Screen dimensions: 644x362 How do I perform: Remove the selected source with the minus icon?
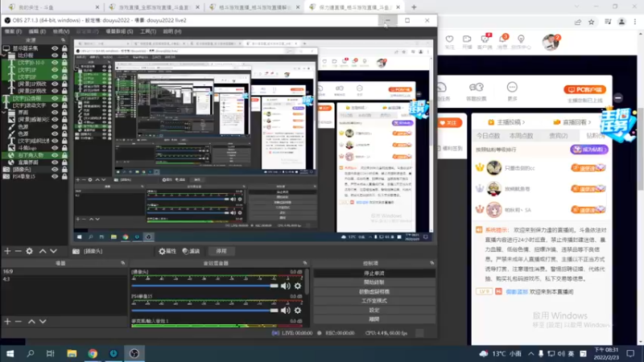coord(18,251)
